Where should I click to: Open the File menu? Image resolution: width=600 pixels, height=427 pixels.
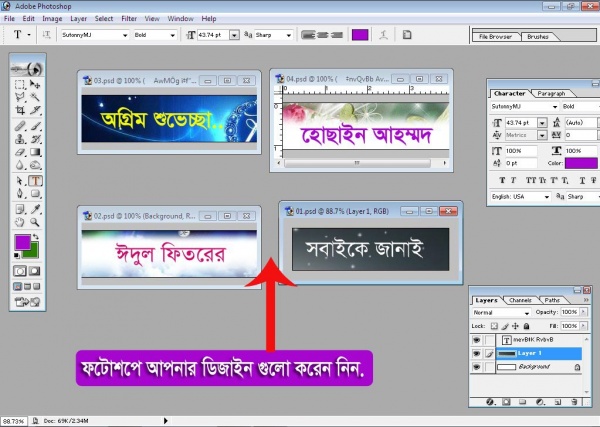[9, 18]
